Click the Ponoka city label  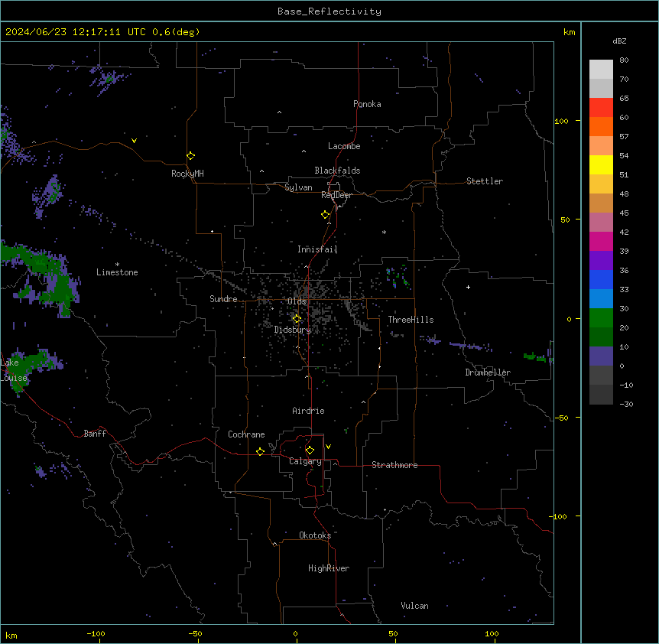coord(367,104)
